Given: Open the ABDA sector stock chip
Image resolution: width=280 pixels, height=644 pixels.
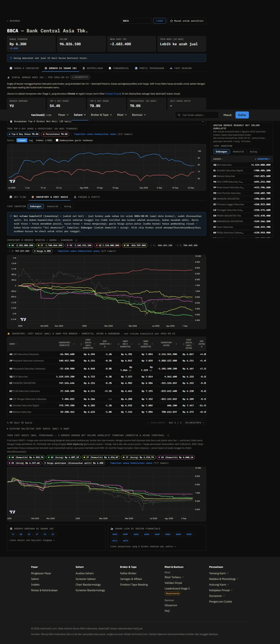Looking at the screenshot, I should pos(115,534).
